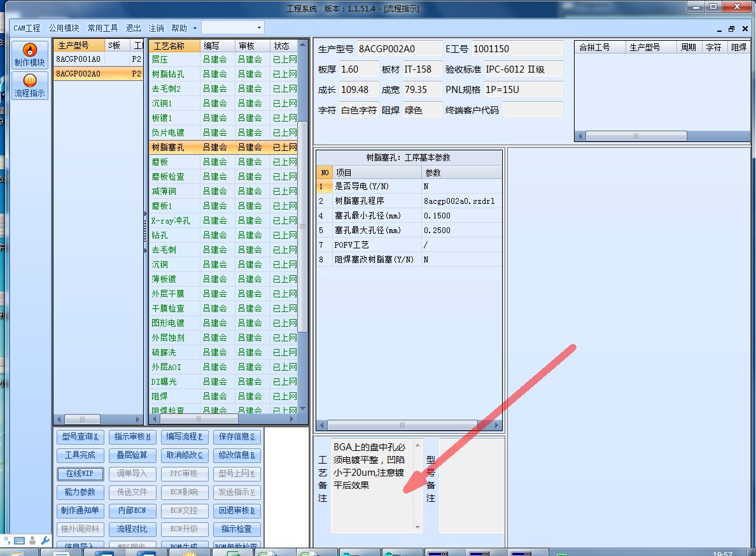The height and width of the screenshot is (556, 756).
Task: Click 工艺备注 scrollbar down arrow
Action: tap(417, 527)
